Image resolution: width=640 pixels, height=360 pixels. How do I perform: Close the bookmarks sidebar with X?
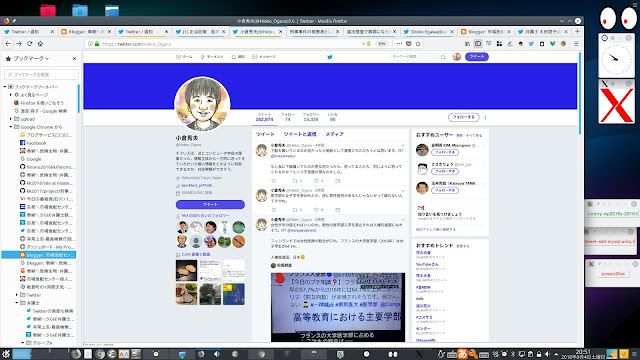pyautogui.click(x=74, y=59)
